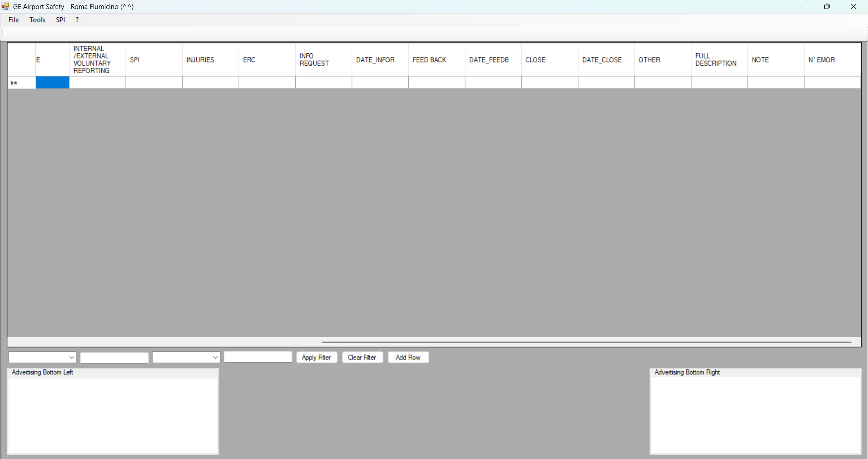Click the empty cell under DATE_CLOSE column
This screenshot has height=459, width=868.
pyautogui.click(x=606, y=83)
